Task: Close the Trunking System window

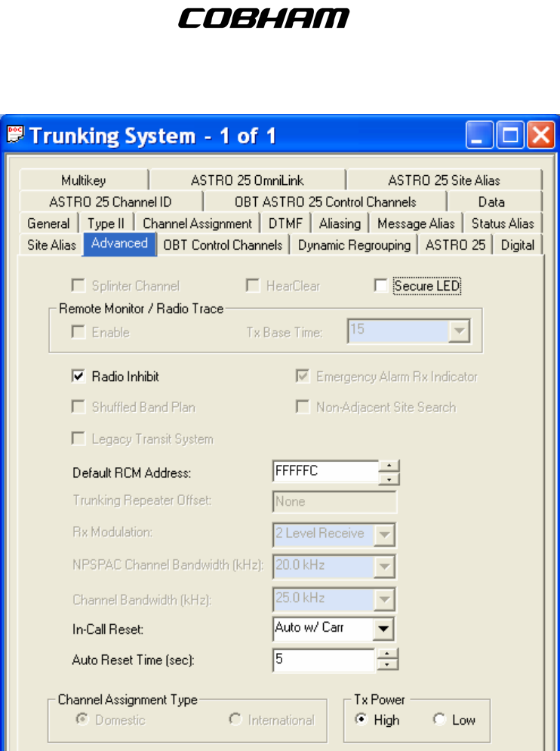Action: click(541, 134)
